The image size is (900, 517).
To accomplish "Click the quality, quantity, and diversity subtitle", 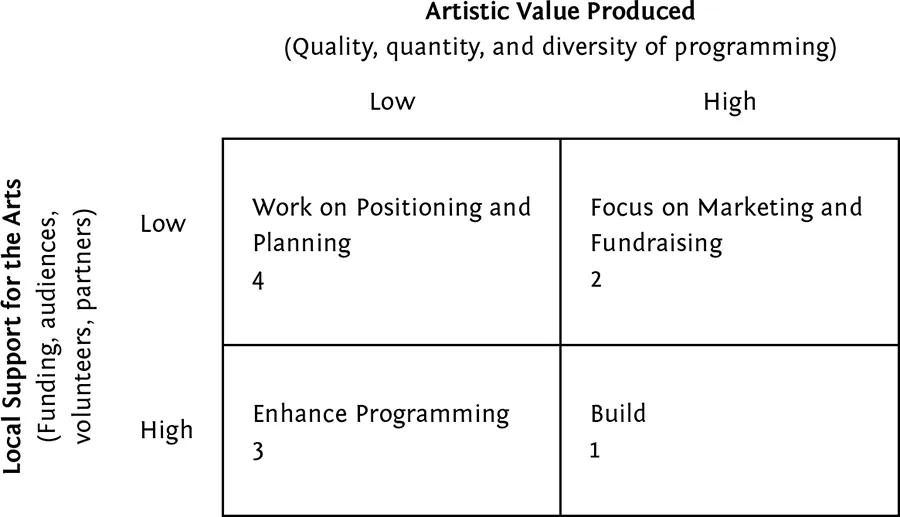I will click(561, 48).
